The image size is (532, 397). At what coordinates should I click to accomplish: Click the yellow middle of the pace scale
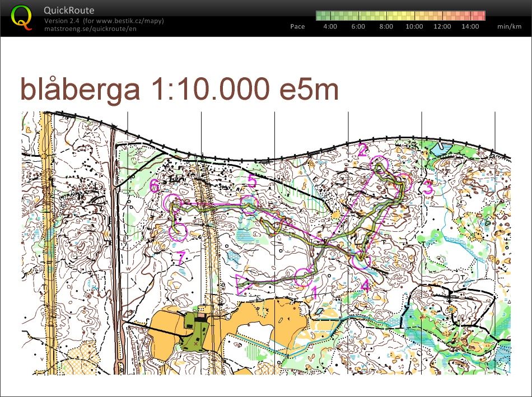pos(400,16)
